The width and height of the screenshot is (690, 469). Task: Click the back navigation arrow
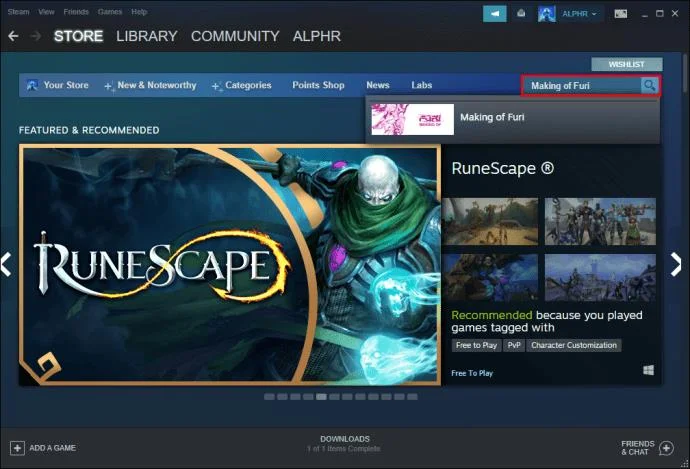coord(13,36)
